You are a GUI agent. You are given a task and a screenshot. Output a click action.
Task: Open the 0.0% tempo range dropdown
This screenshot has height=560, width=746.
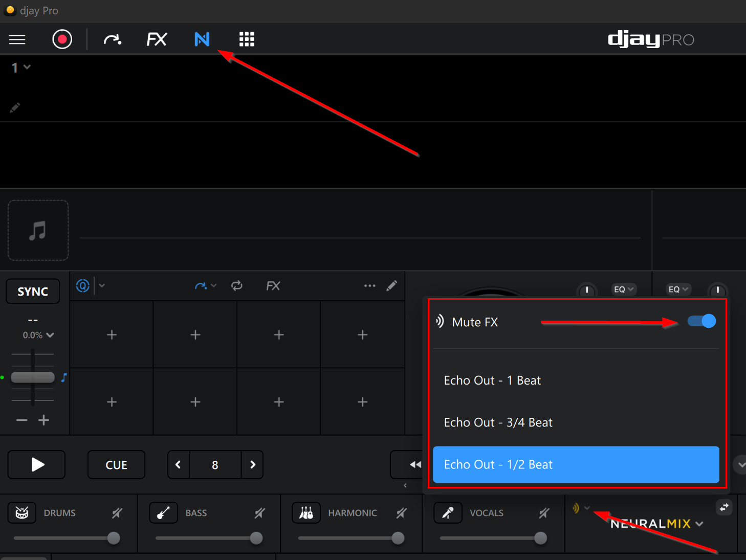(38, 335)
